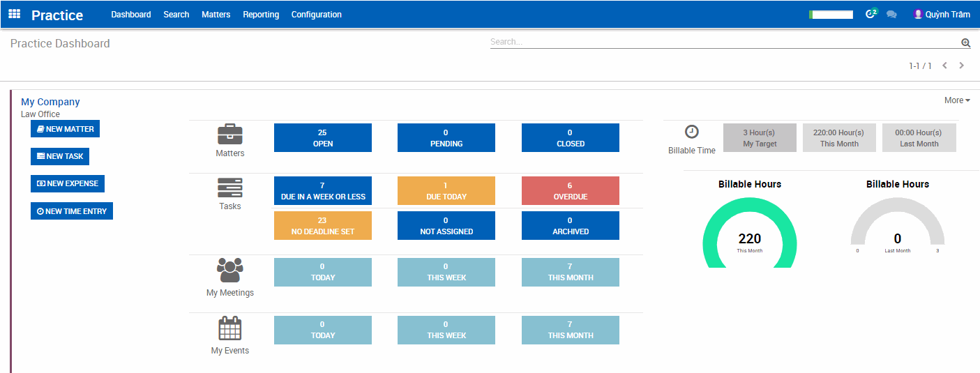Open My Events THIS WEEK tile
The width and height of the screenshot is (980, 373).
pos(446,330)
